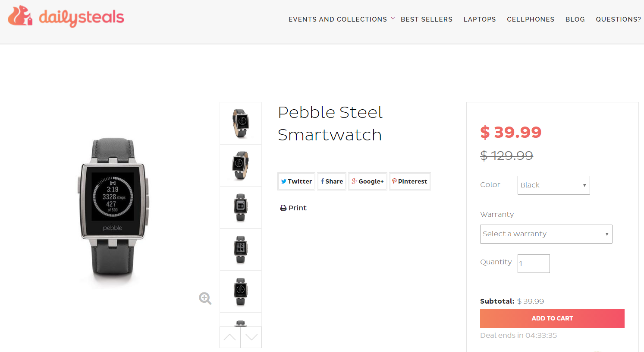644x352 pixels.
Task: Print this product page
Action: pos(293,208)
